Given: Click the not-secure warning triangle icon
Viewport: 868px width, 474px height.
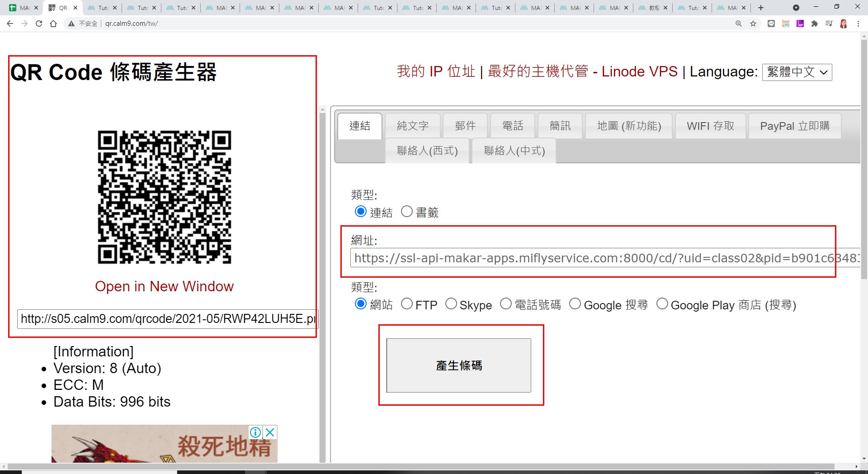Looking at the screenshot, I should click(x=71, y=24).
